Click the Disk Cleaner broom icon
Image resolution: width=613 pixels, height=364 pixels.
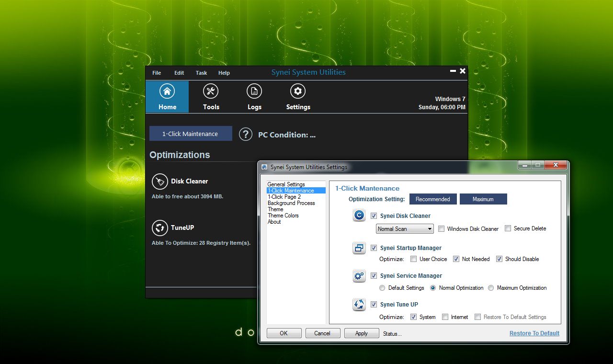pyautogui.click(x=159, y=182)
